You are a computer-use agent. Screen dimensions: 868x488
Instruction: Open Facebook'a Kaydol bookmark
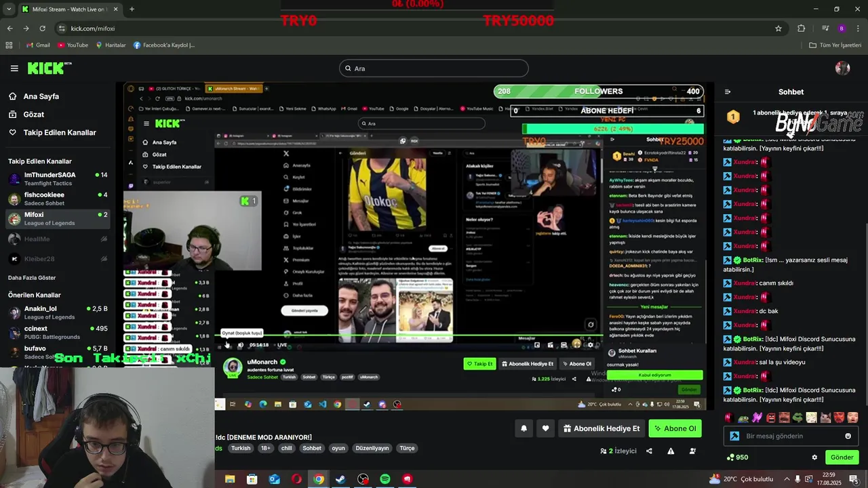pyautogui.click(x=164, y=45)
